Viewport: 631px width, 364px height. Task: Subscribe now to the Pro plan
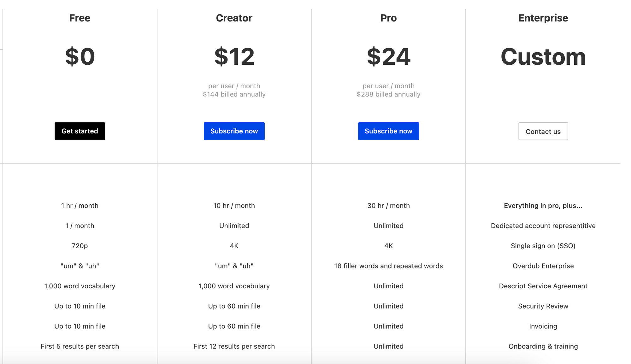click(388, 131)
